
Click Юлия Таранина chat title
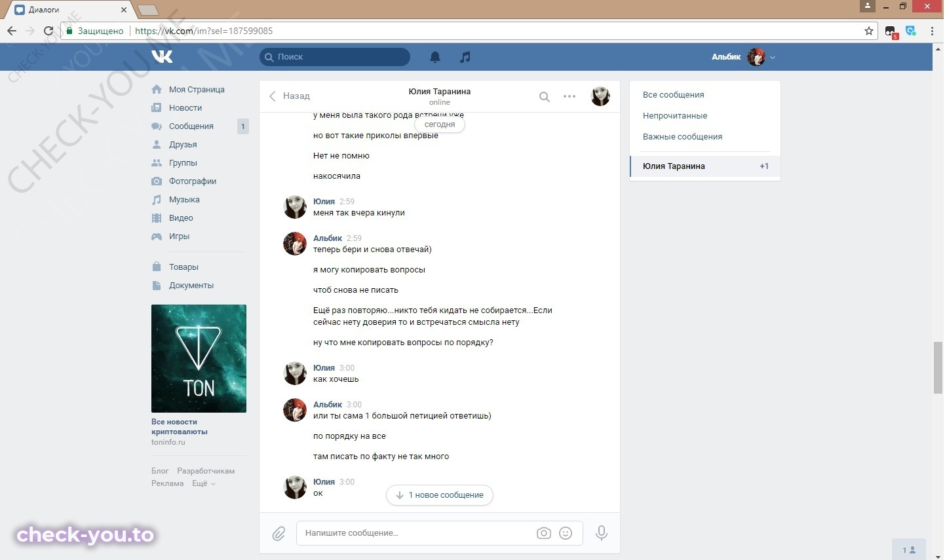click(440, 92)
